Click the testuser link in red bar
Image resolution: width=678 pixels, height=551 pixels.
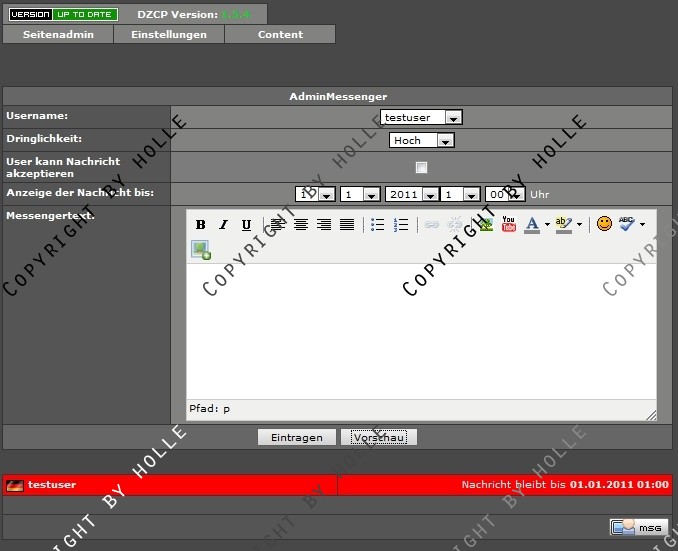52,484
